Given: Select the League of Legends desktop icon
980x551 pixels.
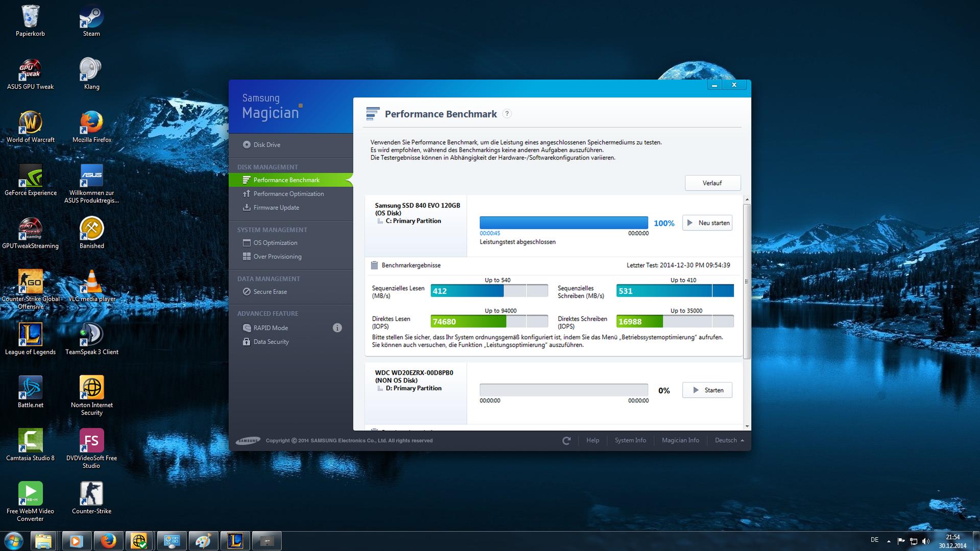Looking at the screenshot, I should tap(30, 340).
